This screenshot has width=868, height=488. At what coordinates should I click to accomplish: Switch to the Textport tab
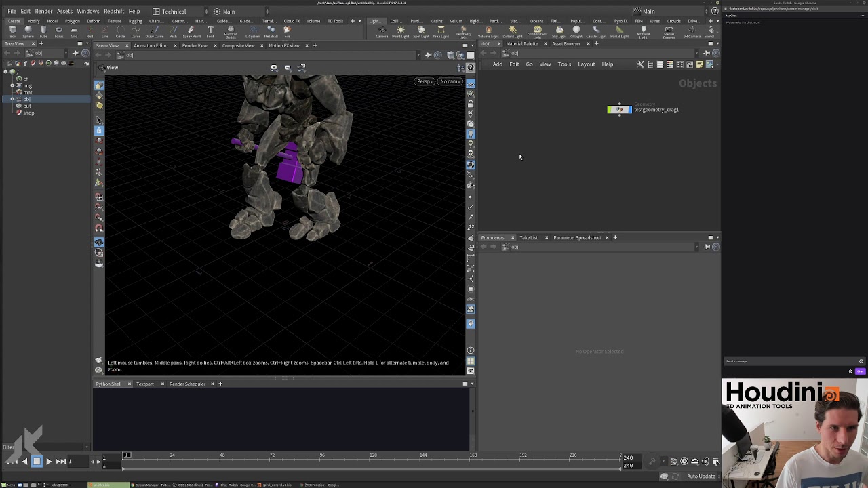(x=144, y=384)
